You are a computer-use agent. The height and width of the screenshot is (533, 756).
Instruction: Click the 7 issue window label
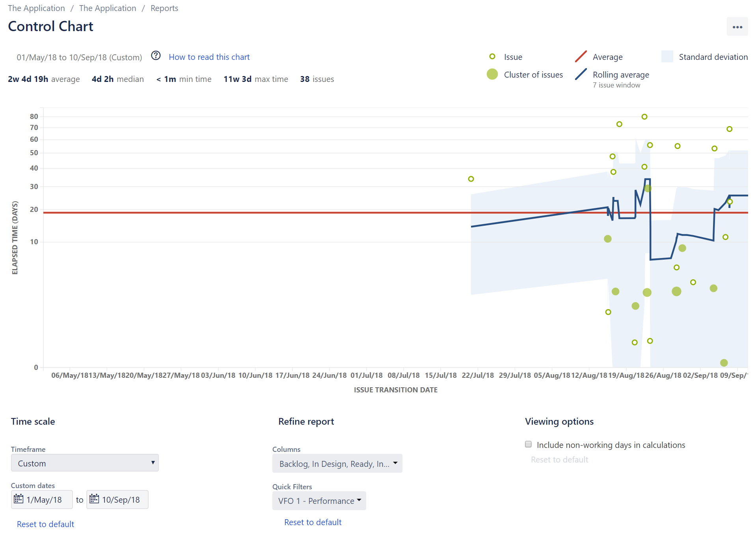[x=616, y=85]
